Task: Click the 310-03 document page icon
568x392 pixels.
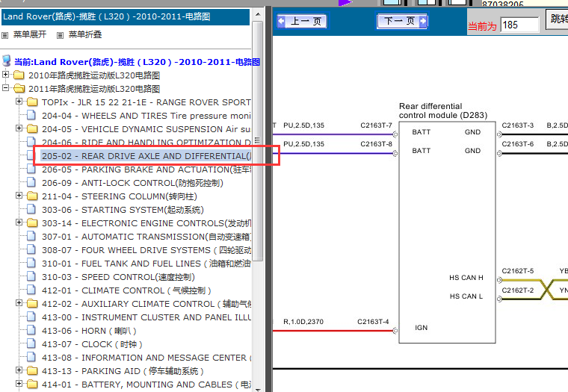Action: click(x=31, y=276)
